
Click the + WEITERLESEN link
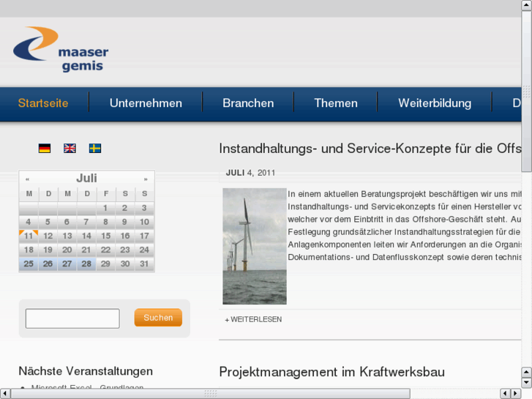(253, 319)
